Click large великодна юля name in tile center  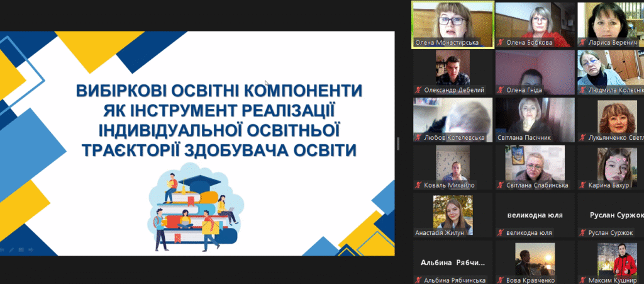click(x=535, y=215)
